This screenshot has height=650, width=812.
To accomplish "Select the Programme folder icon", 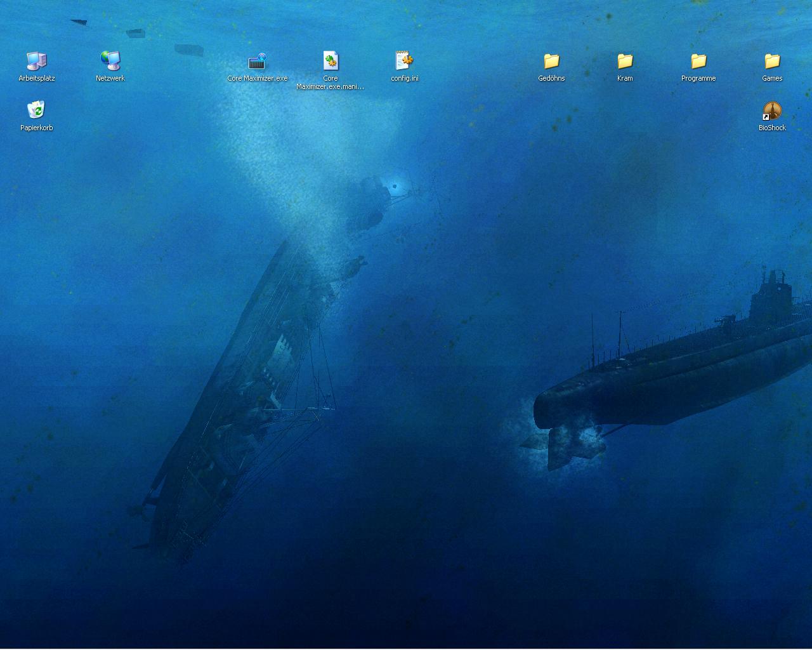I will (x=698, y=61).
